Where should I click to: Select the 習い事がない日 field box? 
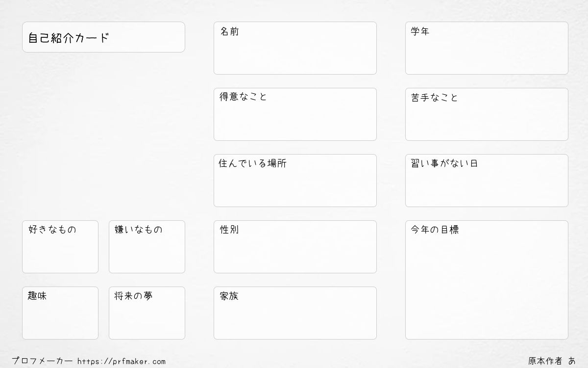click(487, 181)
